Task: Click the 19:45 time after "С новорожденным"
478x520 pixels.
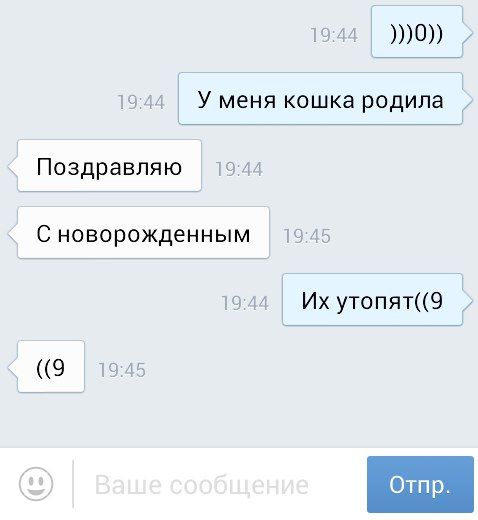Action: tap(307, 236)
